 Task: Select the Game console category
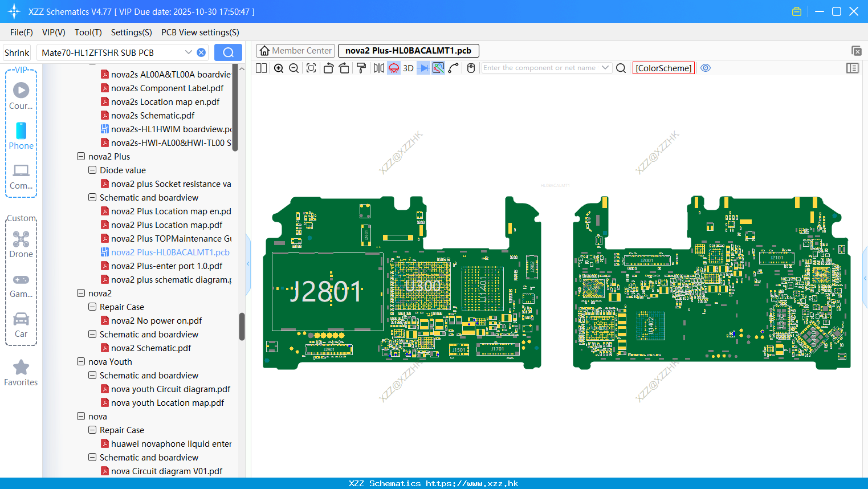pyautogui.click(x=21, y=286)
